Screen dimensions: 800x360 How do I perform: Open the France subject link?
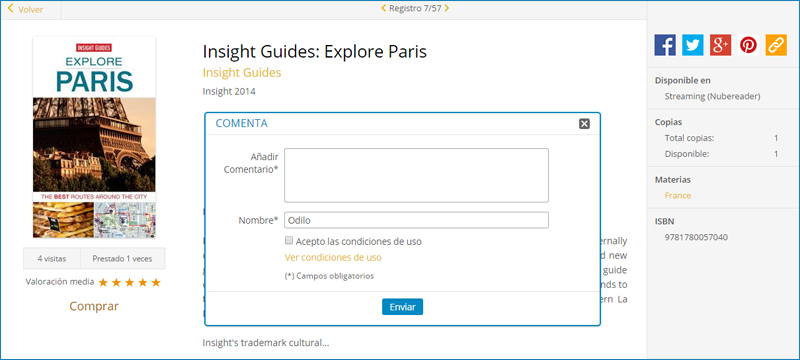pos(678,196)
